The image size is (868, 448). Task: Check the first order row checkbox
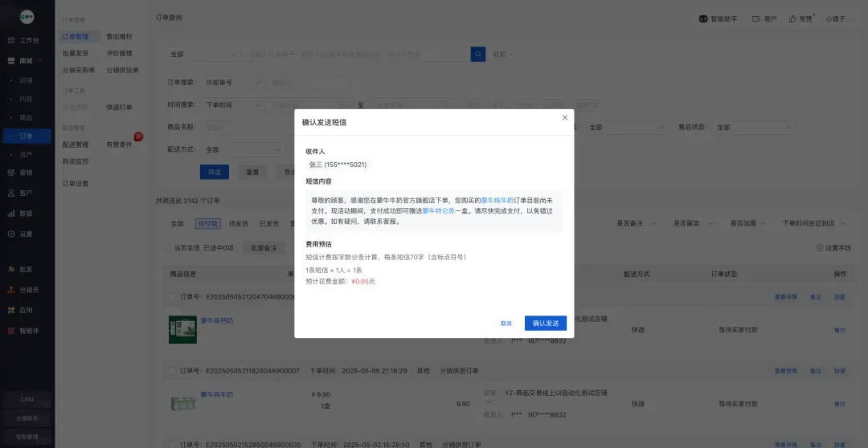pos(173,297)
